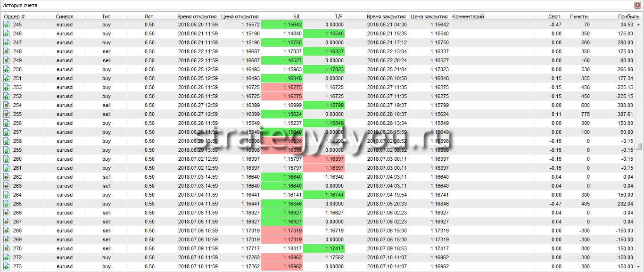Select the buy icon of order 264
Screen dimensions: 644x272
[7, 195]
